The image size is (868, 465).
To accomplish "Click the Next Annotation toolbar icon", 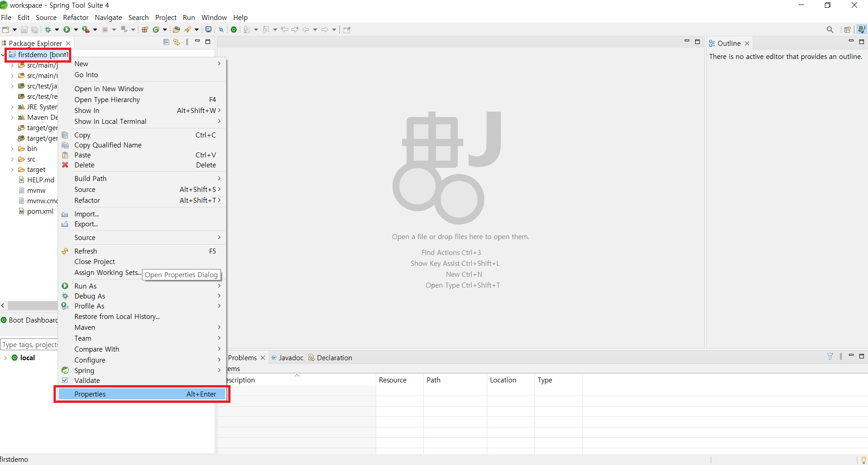I will pos(247,30).
